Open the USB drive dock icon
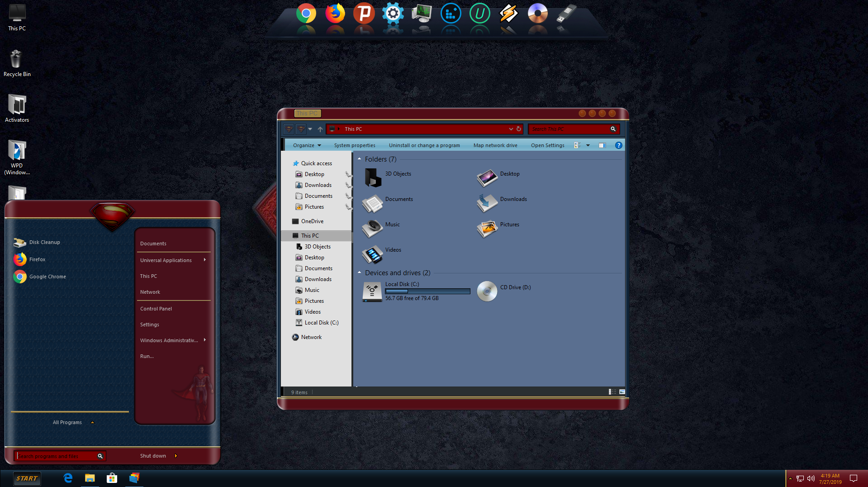The width and height of the screenshot is (868, 487). (567, 14)
